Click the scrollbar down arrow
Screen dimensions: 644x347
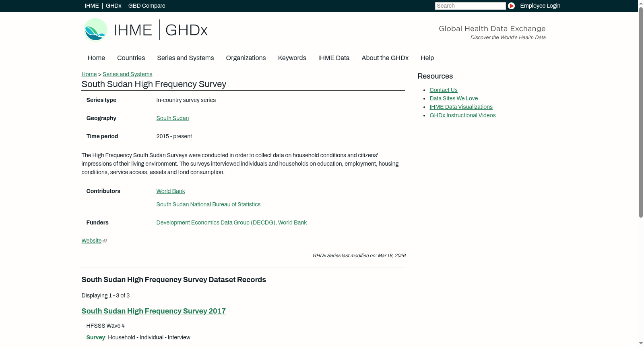[x=641, y=344]
